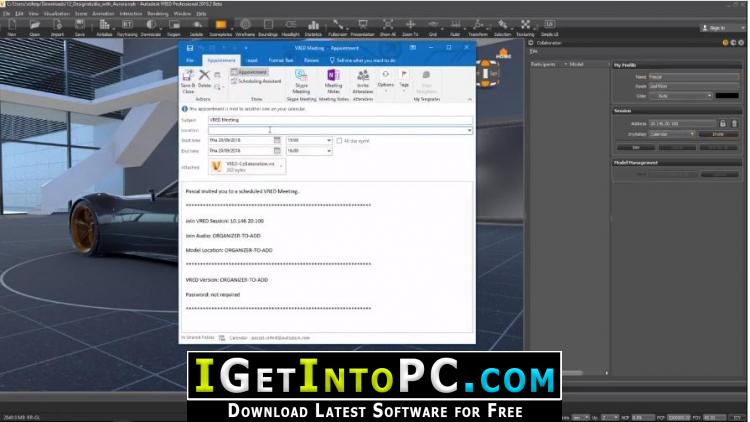
Task: Switch to the Format Text ribbon tab
Action: tap(281, 60)
